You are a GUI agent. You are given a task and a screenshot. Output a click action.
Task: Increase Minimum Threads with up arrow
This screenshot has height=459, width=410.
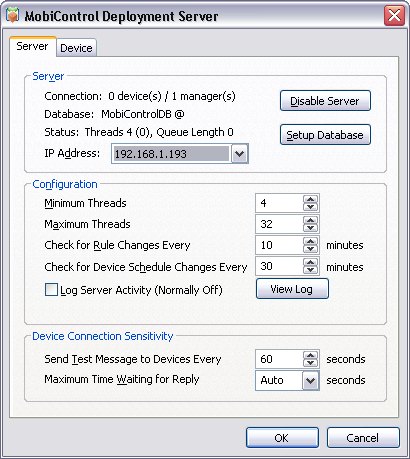tap(310, 199)
